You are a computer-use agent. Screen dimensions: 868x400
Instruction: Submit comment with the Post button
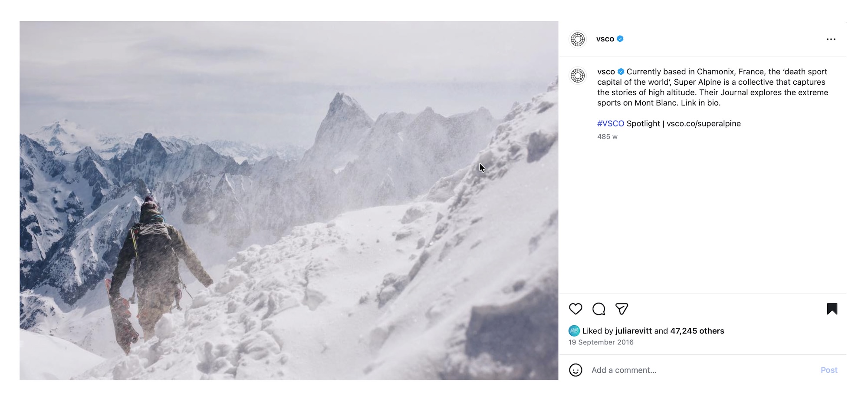(829, 370)
